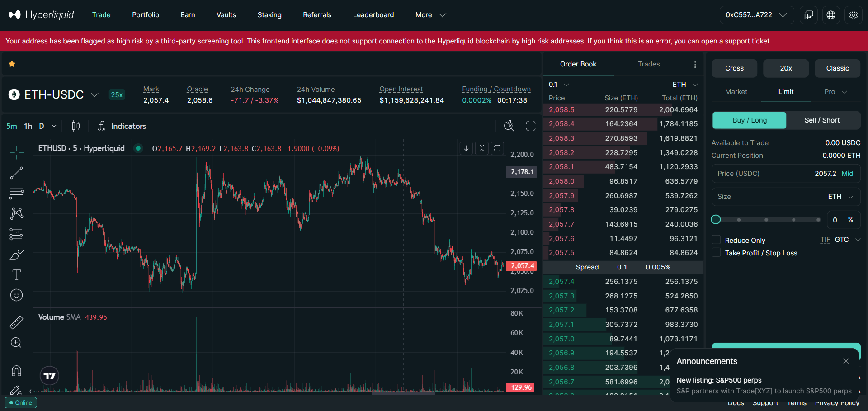Click the Classic layout button

tap(837, 68)
